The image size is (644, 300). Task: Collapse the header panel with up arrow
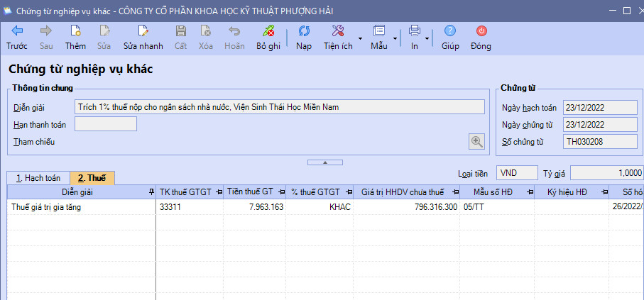coord(325,162)
